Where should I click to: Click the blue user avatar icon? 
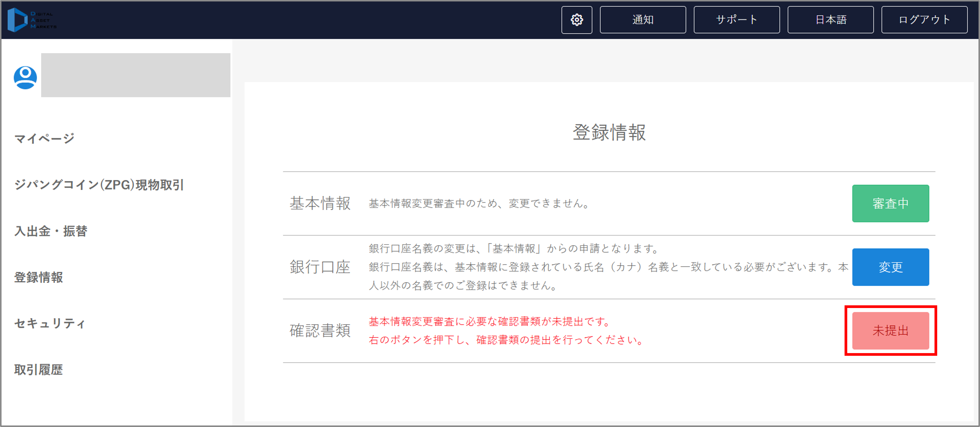(25, 78)
